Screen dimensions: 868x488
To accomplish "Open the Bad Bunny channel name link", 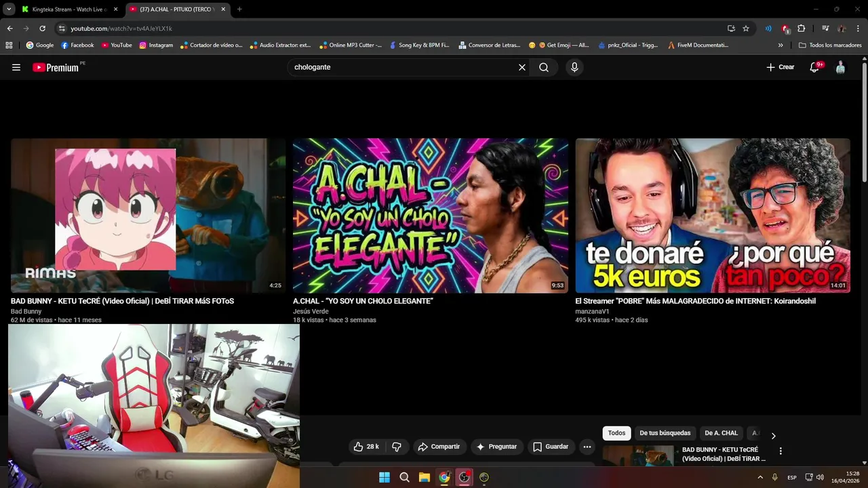I will pyautogui.click(x=26, y=311).
